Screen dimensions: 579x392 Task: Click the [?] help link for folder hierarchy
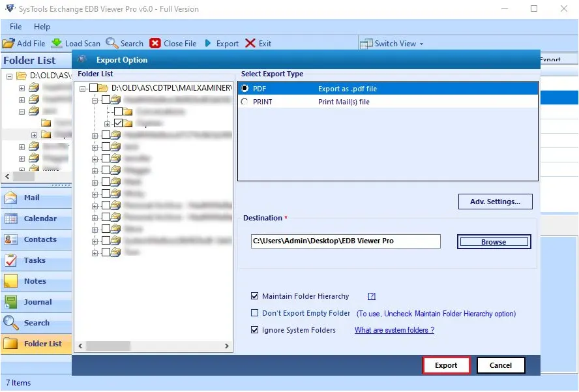pos(372,296)
